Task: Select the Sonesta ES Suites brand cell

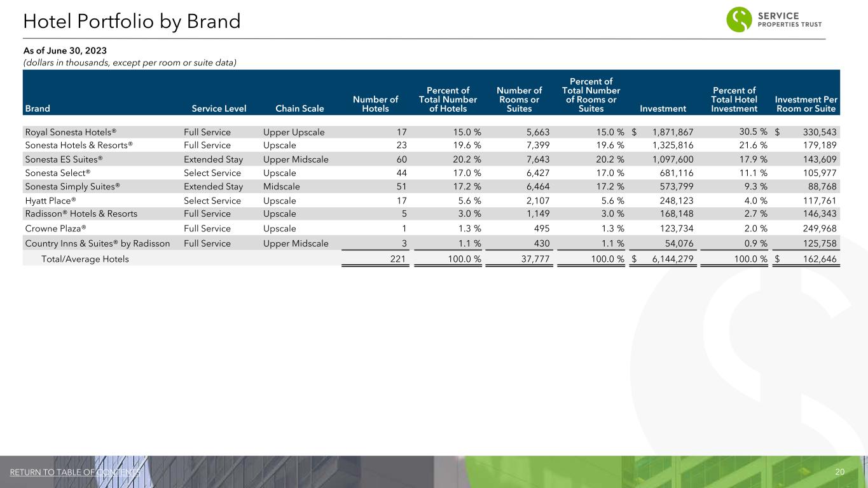Action: [x=64, y=159]
